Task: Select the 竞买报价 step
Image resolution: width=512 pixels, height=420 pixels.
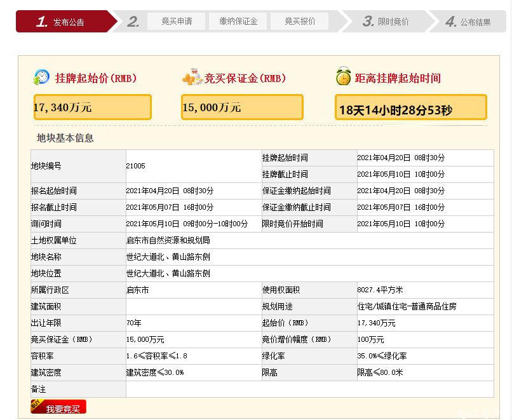Action: tap(300, 21)
